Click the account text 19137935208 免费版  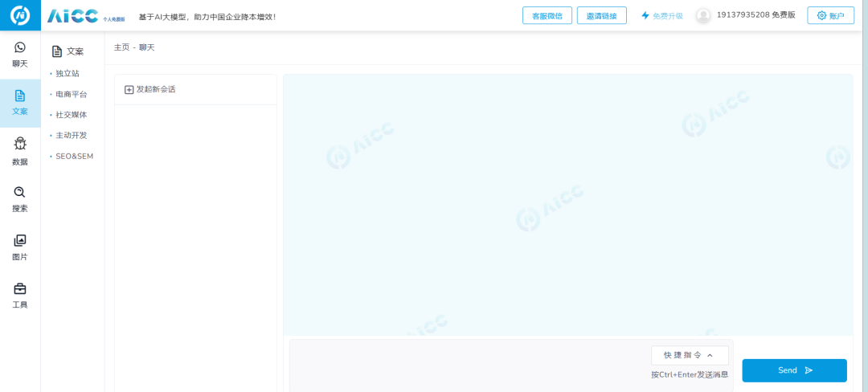tap(756, 15)
